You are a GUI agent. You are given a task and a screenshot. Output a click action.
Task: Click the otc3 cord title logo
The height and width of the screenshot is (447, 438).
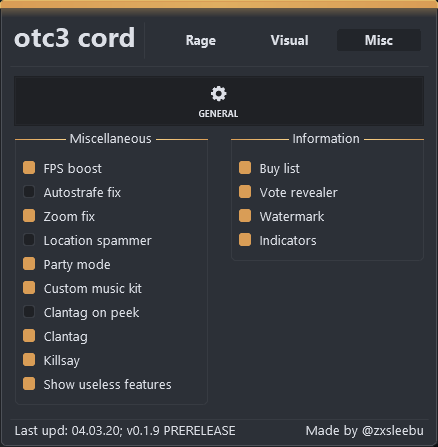75,38
